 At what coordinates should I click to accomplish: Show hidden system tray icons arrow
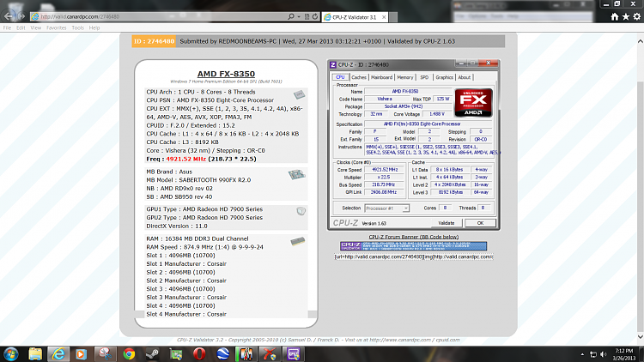click(x=582, y=354)
